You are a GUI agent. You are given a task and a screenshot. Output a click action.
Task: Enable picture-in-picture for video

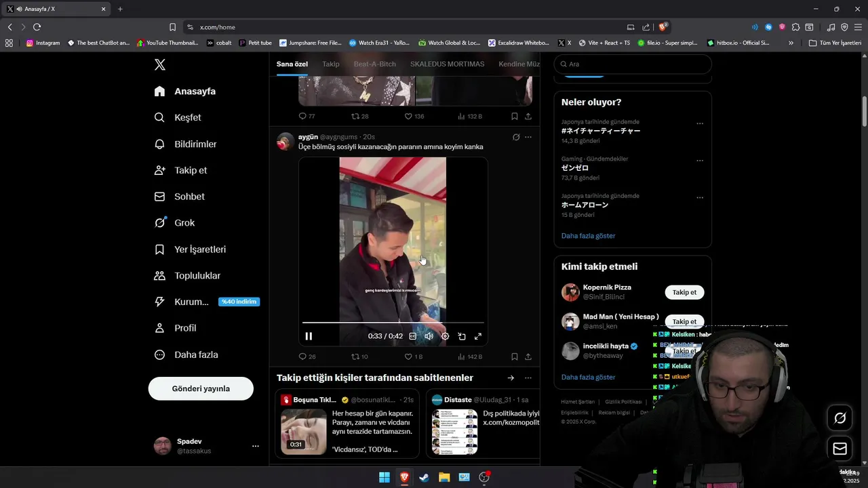point(462,336)
